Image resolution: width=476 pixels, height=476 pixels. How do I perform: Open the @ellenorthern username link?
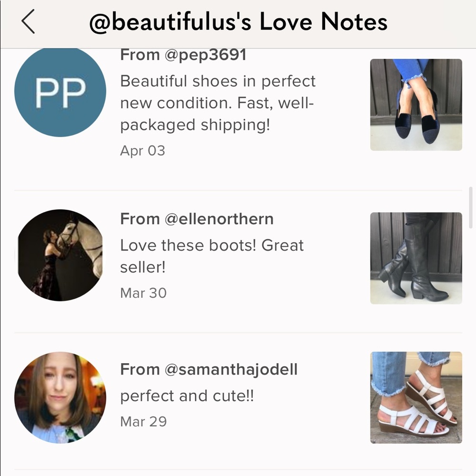pyautogui.click(x=219, y=219)
